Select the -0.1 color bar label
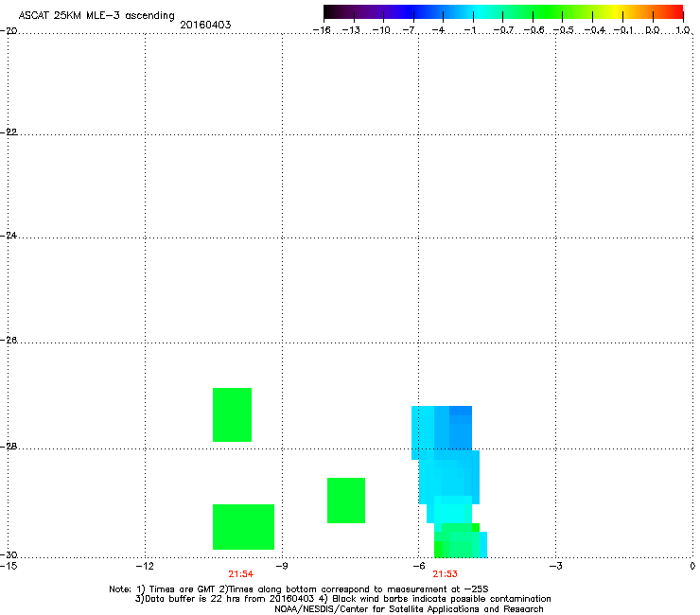 [x=623, y=30]
